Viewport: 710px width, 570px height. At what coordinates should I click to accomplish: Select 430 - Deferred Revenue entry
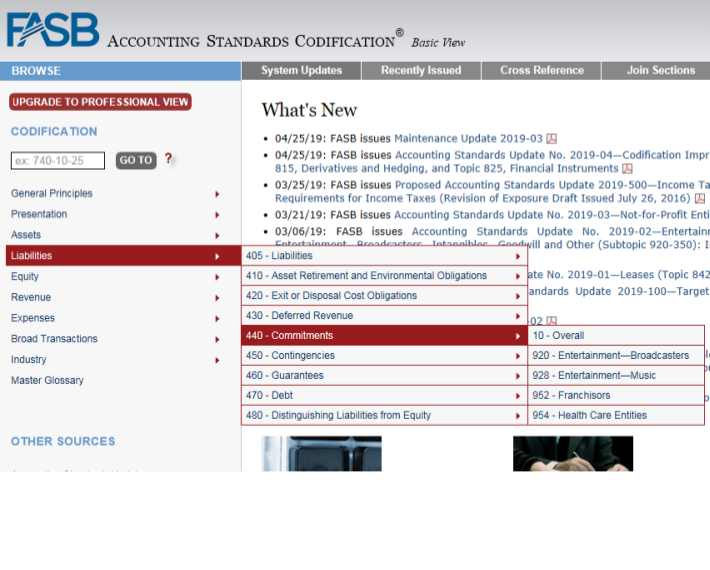[384, 316]
